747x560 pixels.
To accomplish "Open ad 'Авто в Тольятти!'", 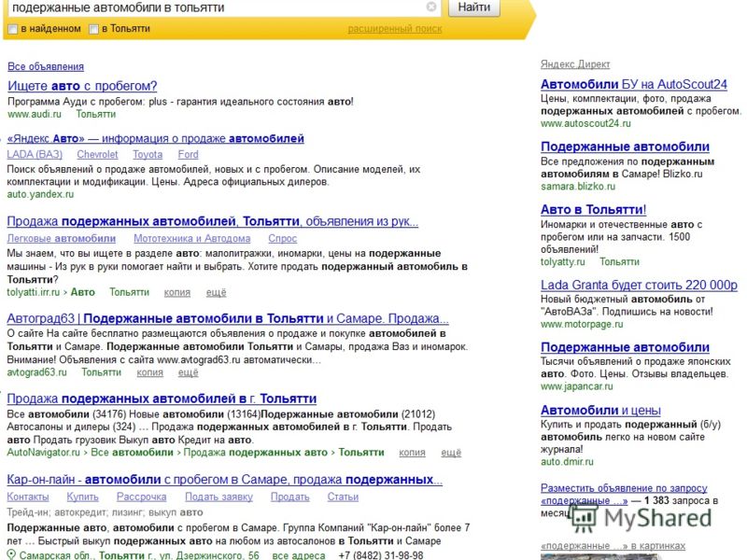I will coord(594,209).
